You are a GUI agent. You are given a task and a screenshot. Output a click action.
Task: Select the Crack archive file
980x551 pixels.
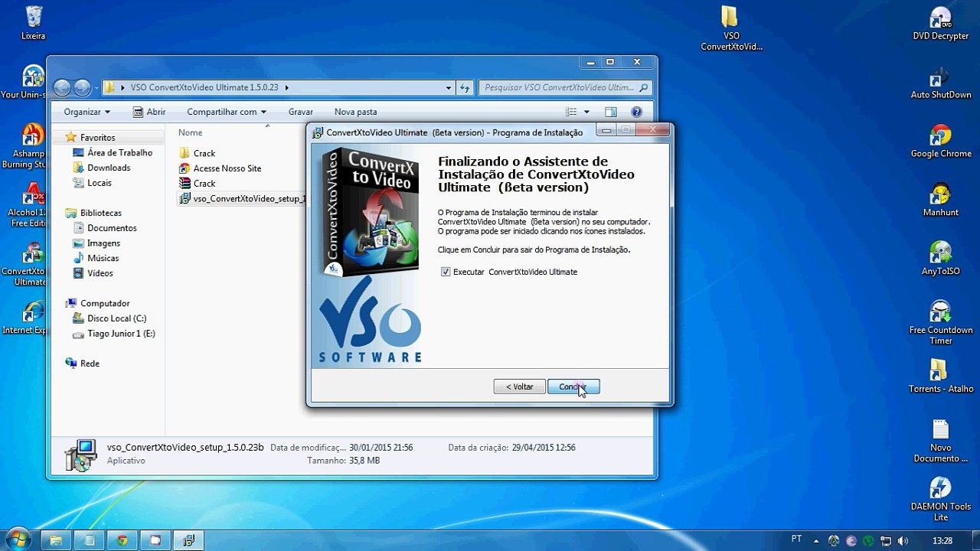coord(204,184)
